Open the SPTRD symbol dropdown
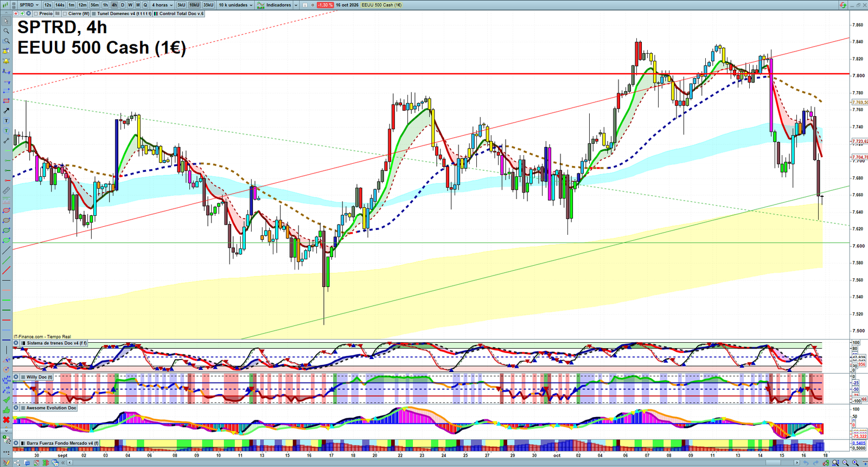Screen dimensions: 868x467 coord(28,5)
